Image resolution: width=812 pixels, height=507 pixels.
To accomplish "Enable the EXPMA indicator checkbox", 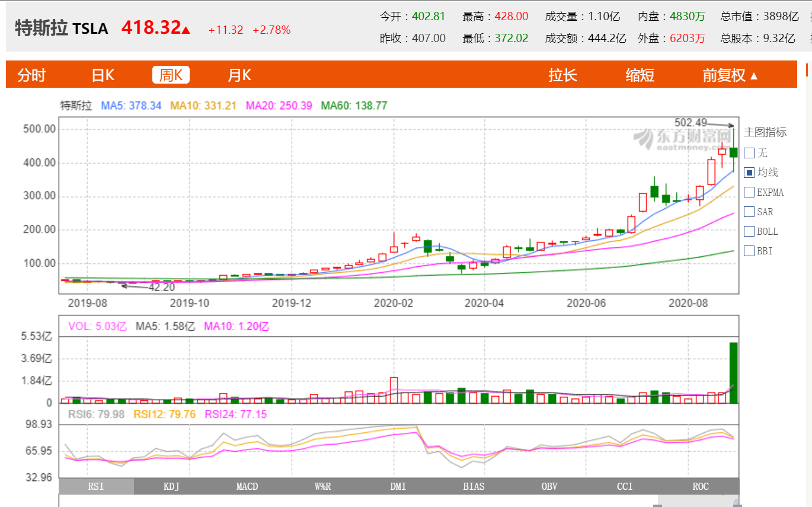I will click(x=749, y=192).
